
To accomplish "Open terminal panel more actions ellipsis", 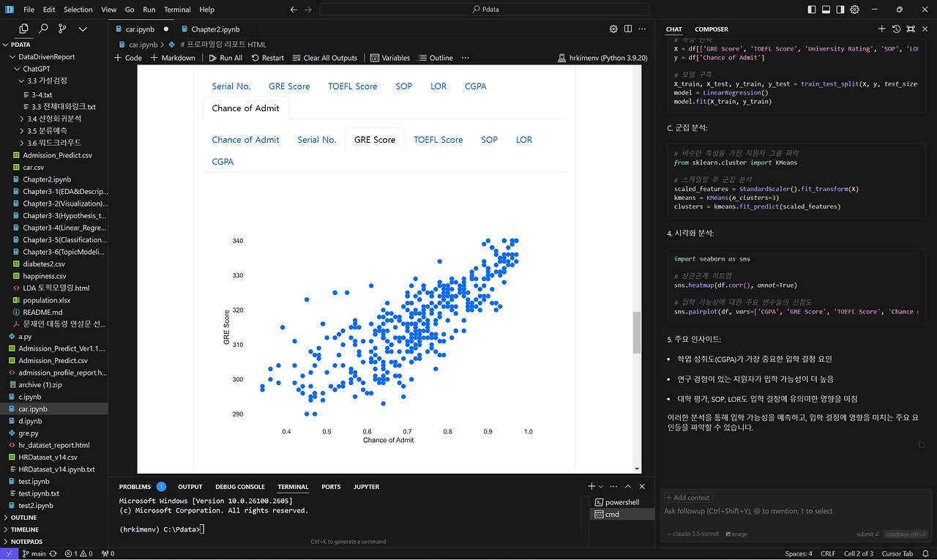I will click(x=614, y=487).
